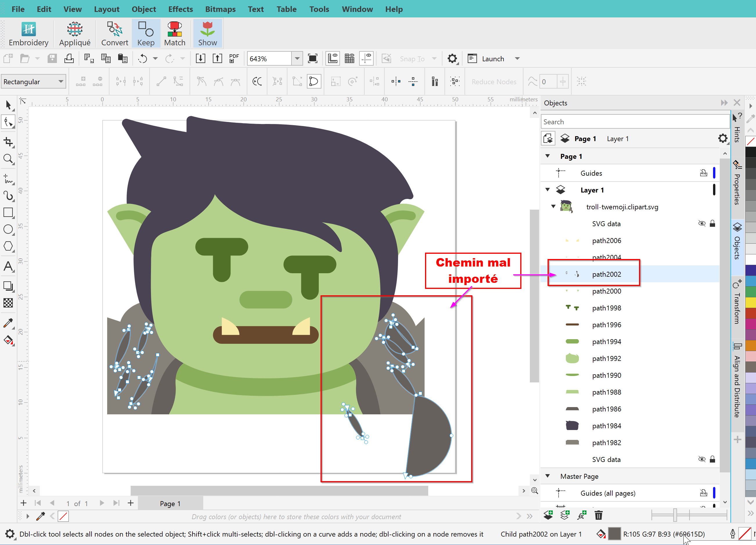Image resolution: width=756 pixels, height=545 pixels.
Task: Select the Rectangle tool
Action: [8, 212]
